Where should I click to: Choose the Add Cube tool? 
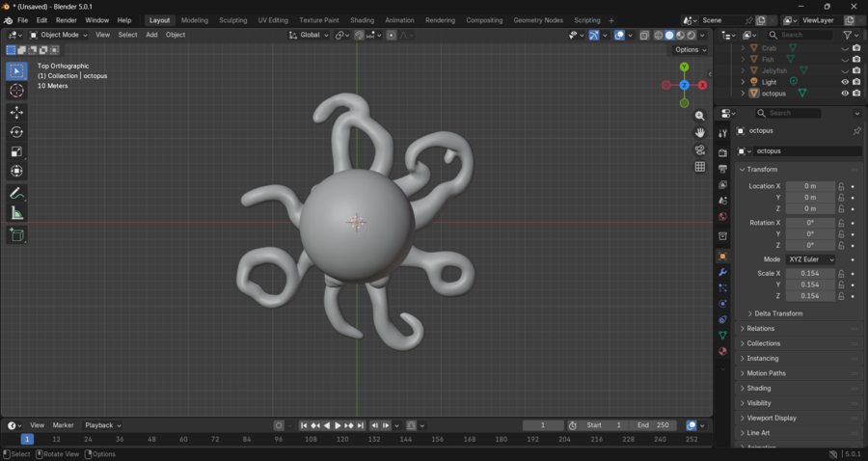(16, 234)
